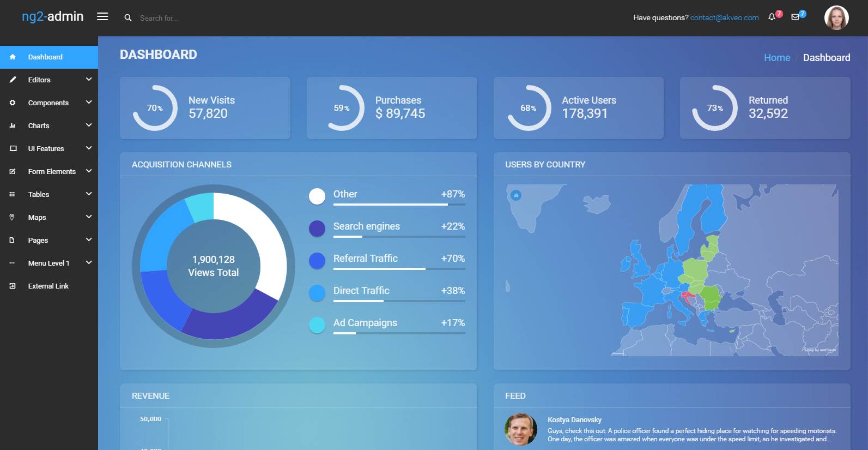Expand the Tables menu chevron
The image size is (868, 450).
(89, 194)
